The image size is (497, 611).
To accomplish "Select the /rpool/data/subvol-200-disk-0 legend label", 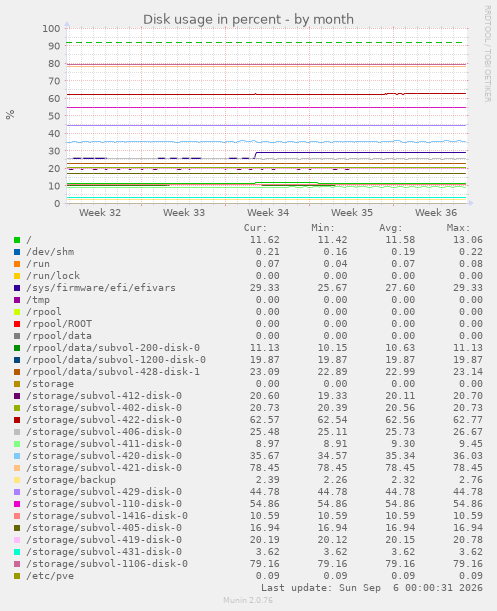I will 113,348.
